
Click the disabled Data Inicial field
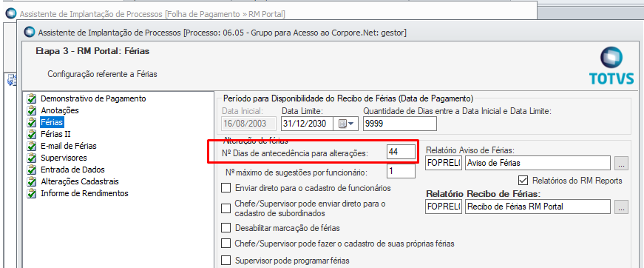point(249,124)
